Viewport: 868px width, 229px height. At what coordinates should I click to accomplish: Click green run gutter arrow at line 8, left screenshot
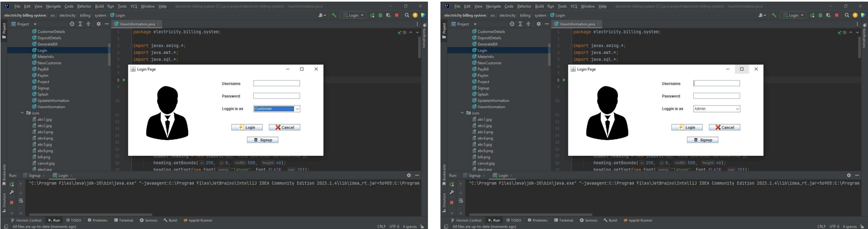tap(124, 80)
